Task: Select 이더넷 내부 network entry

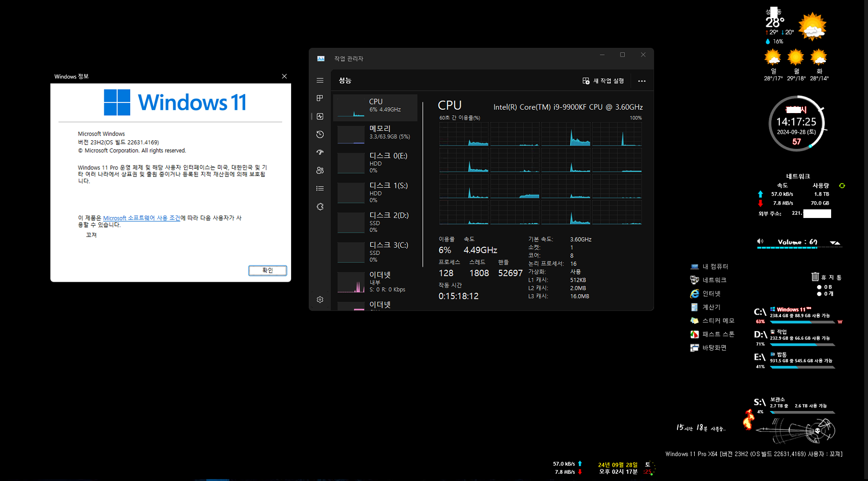Action: (375, 282)
